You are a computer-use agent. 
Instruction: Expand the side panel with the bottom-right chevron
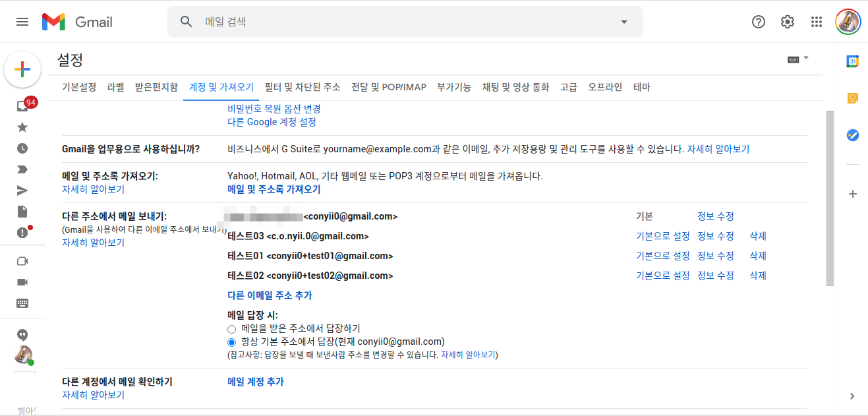[852, 396]
